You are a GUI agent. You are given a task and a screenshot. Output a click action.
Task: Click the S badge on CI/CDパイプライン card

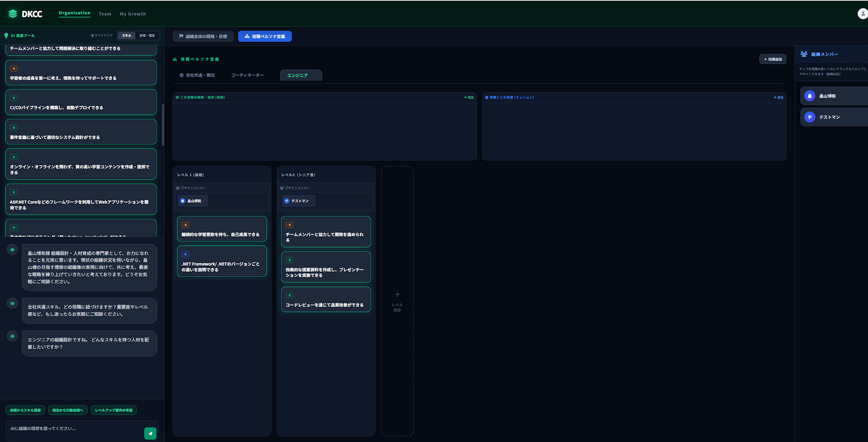[x=14, y=98]
